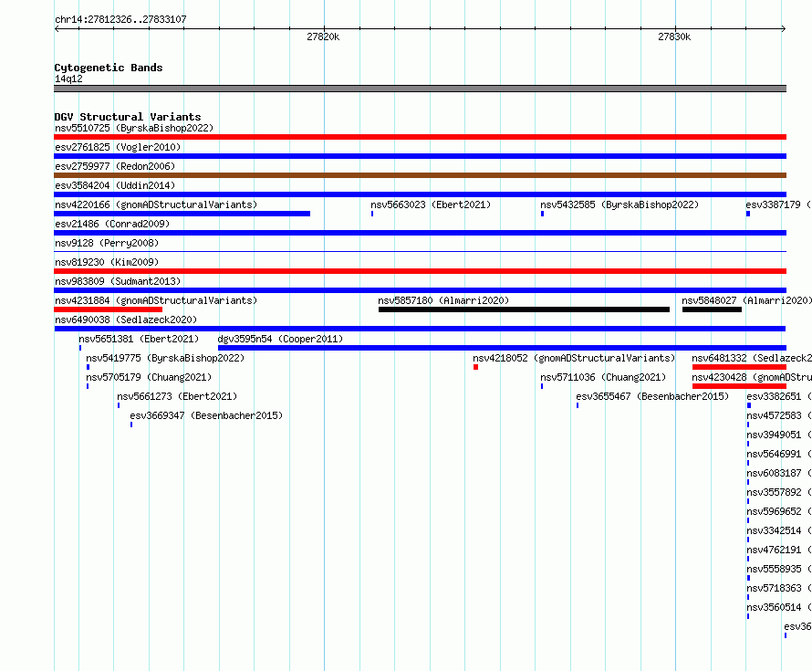The width and height of the screenshot is (812, 671).
Task: Click the red nsv6481332 variant bar
Action: click(x=740, y=367)
